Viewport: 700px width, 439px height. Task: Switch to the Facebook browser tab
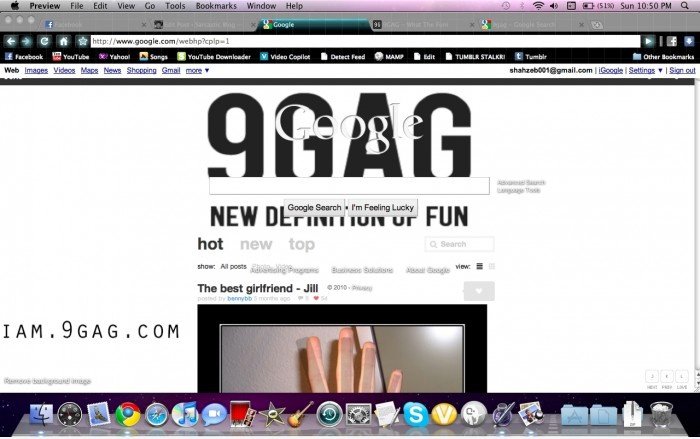pos(95,25)
